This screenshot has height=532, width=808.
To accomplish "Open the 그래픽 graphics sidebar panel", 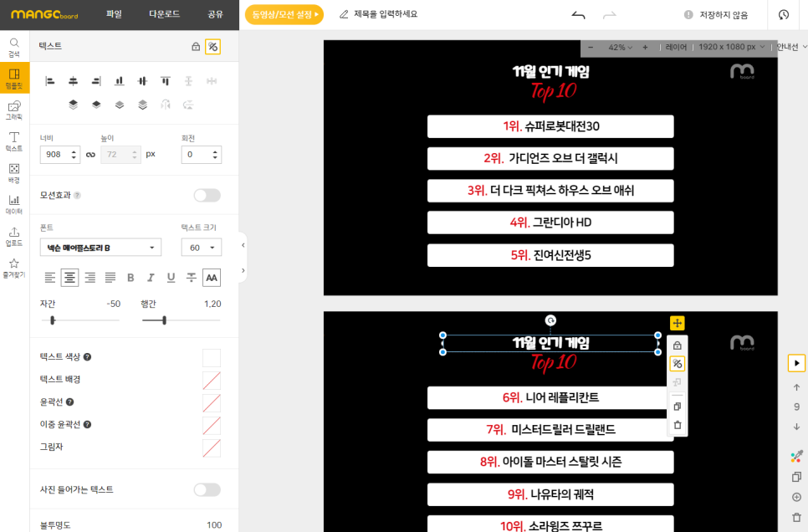I will coord(14,110).
